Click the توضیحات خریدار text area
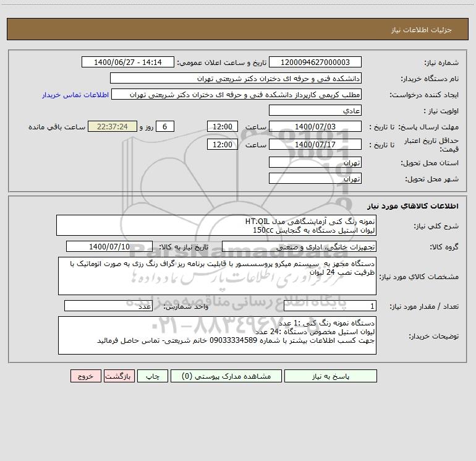The width and height of the screenshot is (476, 461). click(217, 335)
